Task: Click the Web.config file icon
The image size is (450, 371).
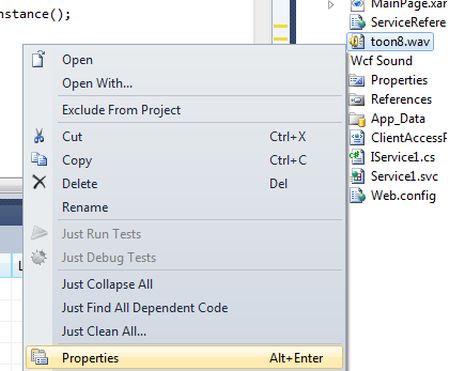Action: pyautogui.click(x=357, y=195)
